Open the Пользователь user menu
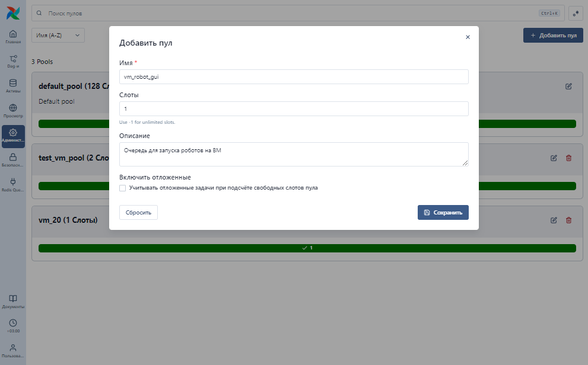The image size is (588, 365). tap(13, 351)
